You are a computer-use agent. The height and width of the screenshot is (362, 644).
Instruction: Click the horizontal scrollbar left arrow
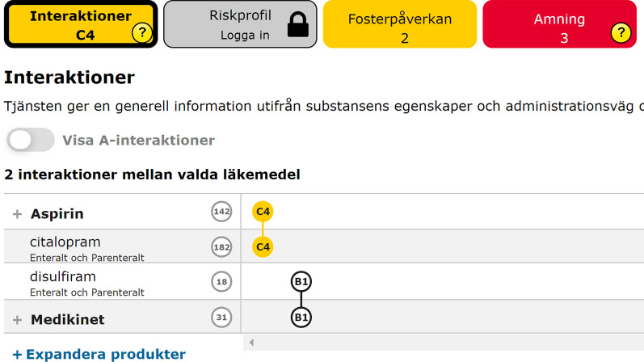(251, 343)
